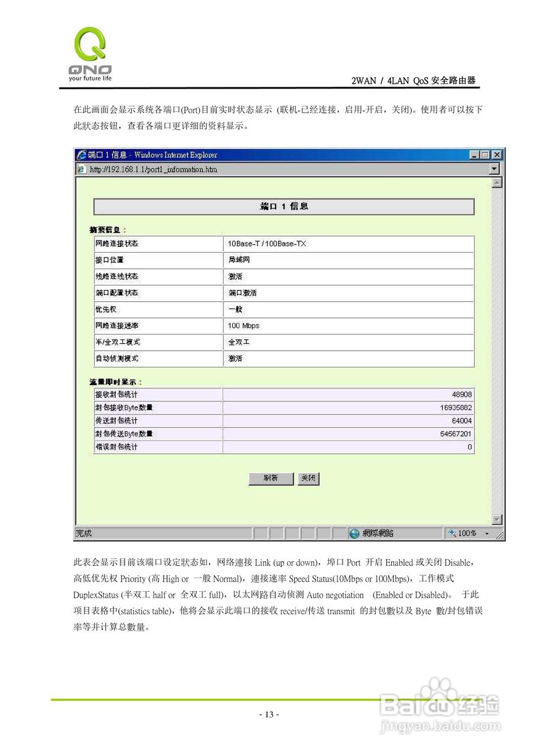Viewport: 534px width, 756px height.
Task: Click the 流量即时显示 section heading
Action: point(115,382)
